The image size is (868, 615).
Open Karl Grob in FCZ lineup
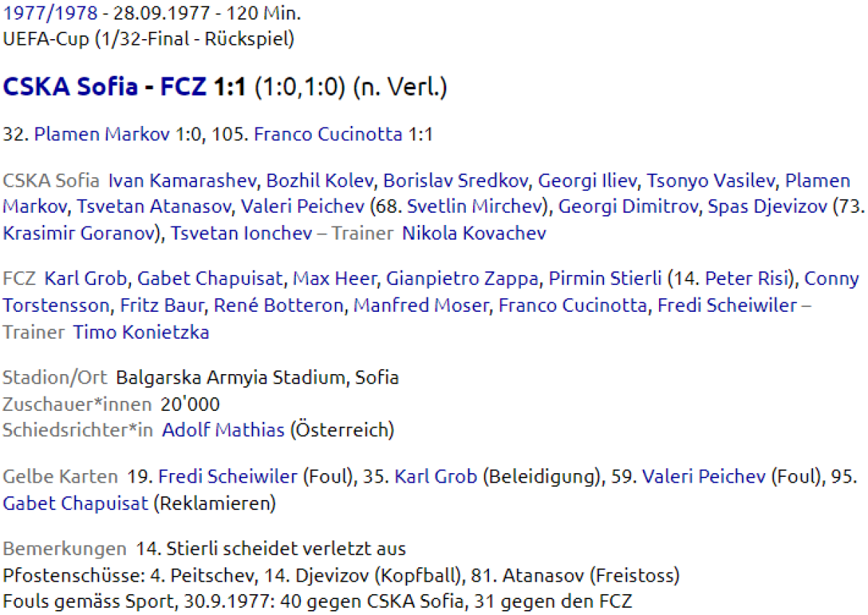pyautogui.click(x=85, y=279)
